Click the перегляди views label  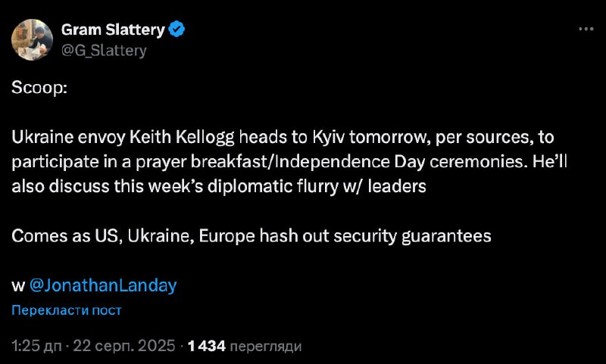265,346
